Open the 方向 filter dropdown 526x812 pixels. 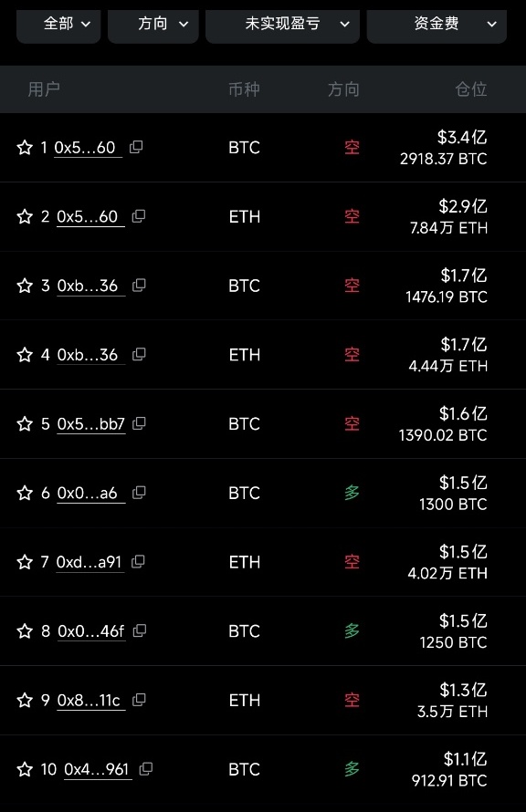pyautogui.click(x=153, y=25)
